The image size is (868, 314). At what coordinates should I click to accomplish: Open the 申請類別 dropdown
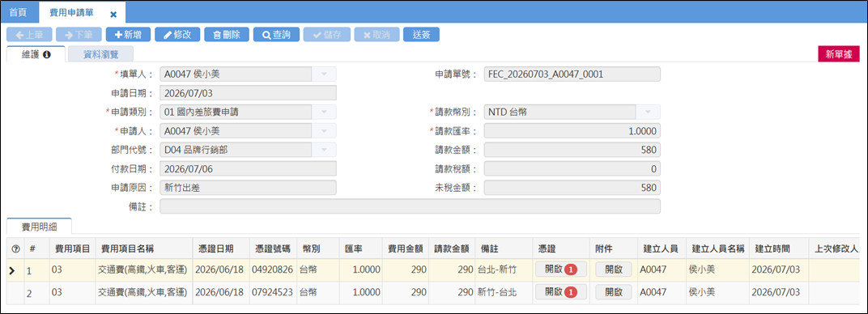pyautogui.click(x=325, y=112)
